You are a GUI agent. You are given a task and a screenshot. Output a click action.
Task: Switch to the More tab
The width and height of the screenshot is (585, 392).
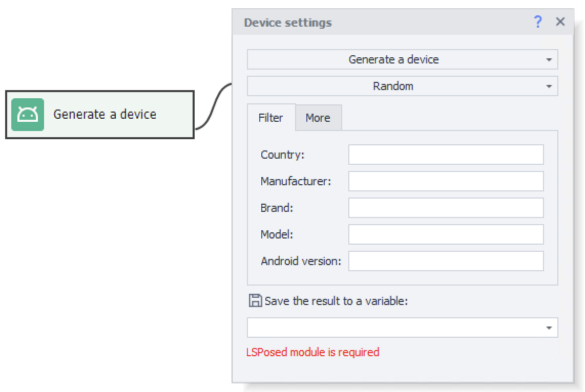tap(318, 118)
